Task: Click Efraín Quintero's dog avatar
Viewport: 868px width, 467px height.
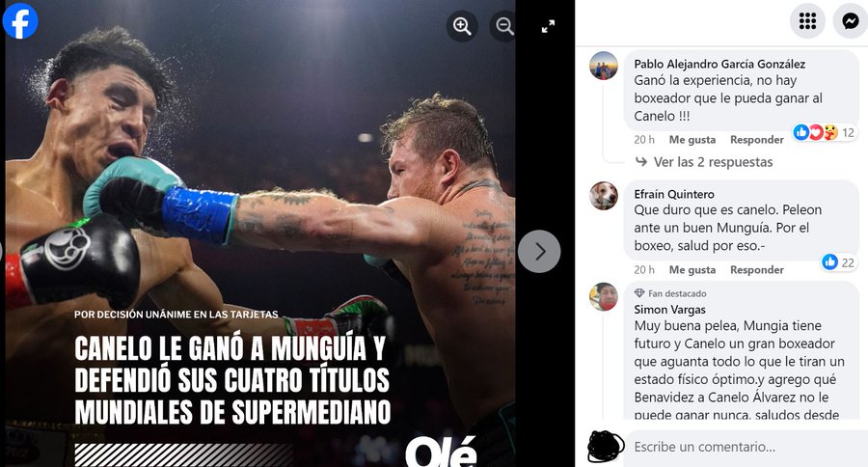Action: (604, 196)
